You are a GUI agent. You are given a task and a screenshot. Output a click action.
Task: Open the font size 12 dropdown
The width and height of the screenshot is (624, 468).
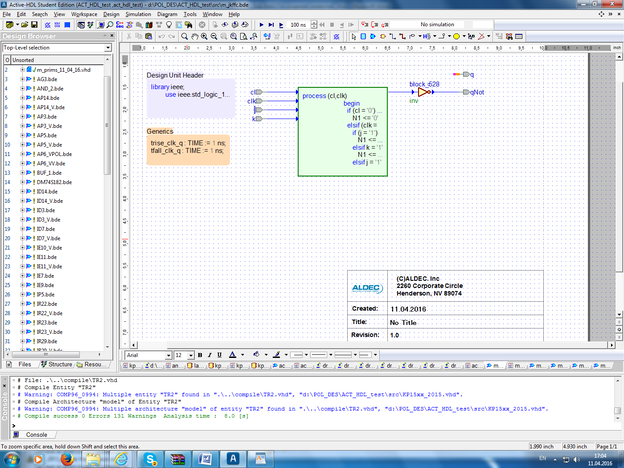[190, 355]
